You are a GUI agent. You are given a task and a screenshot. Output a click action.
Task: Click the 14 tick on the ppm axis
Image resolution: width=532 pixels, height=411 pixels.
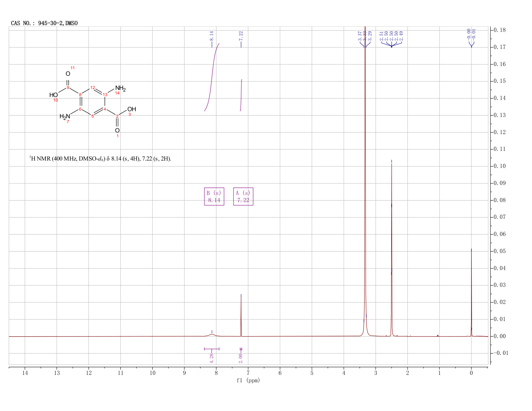coord(25,373)
